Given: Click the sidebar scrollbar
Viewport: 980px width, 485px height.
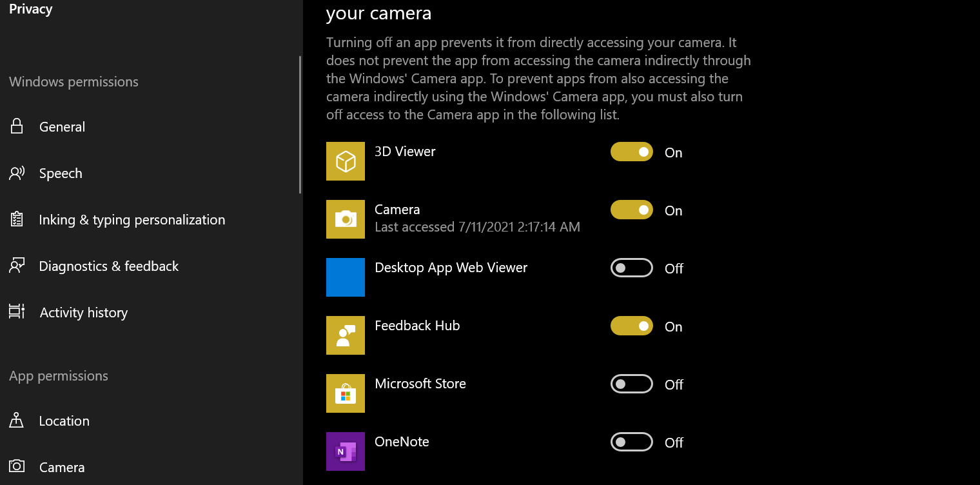Looking at the screenshot, I should pyautogui.click(x=300, y=123).
